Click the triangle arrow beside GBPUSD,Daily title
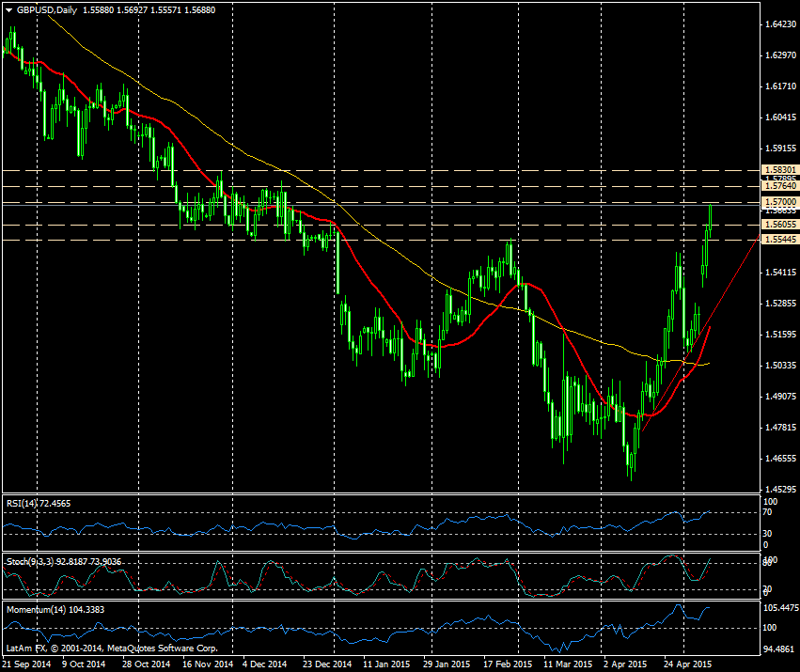The image size is (800, 672). pyautogui.click(x=8, y=9)
